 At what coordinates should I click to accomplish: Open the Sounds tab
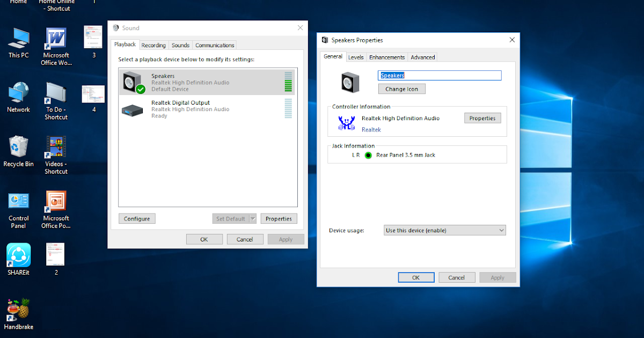(180, 45)
